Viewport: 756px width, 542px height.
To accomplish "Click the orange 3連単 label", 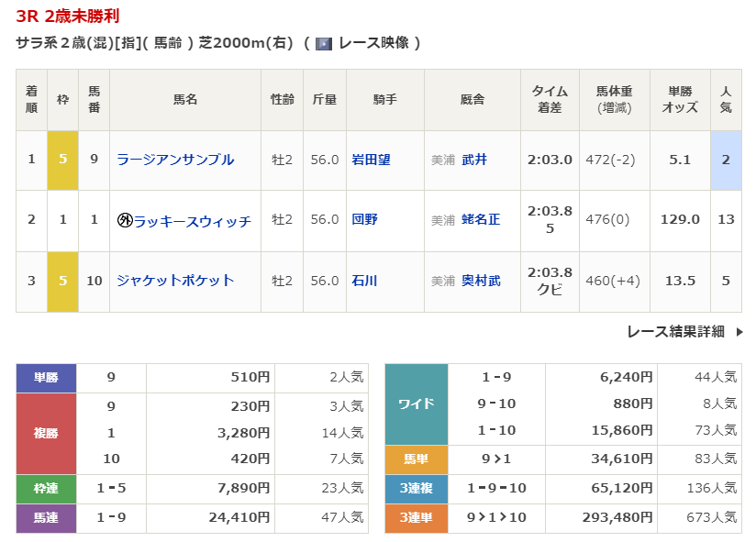I will 416,518.
